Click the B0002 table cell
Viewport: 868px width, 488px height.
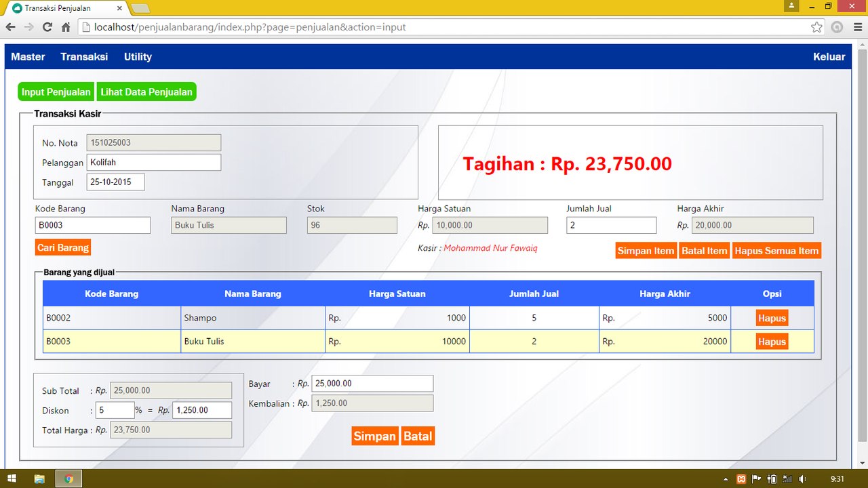[112, 318]
